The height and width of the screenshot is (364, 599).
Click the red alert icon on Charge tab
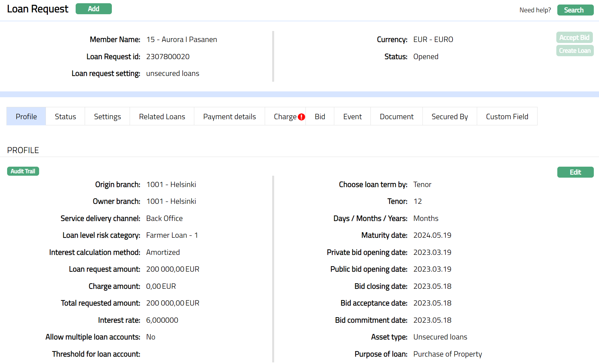(301, 117)
